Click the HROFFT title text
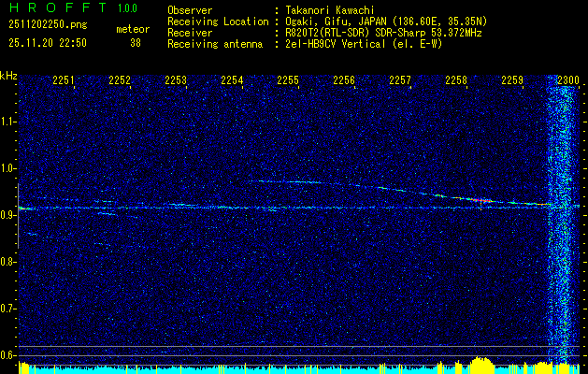The height and width of the screenshot is (374, 588). [59, 7]
